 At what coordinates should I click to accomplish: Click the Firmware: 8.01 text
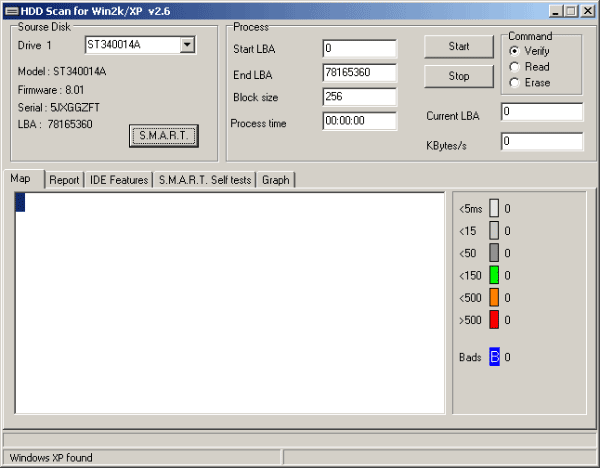(51, 90)
